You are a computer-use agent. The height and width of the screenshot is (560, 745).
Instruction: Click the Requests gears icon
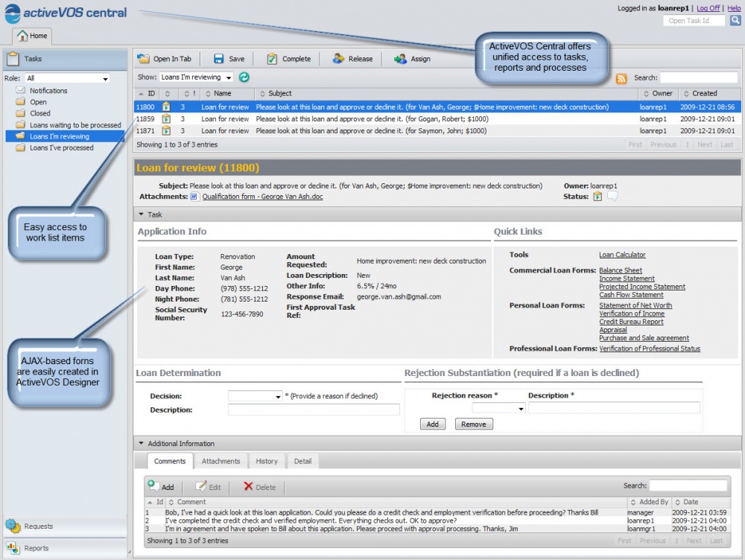tap(13, 526)
